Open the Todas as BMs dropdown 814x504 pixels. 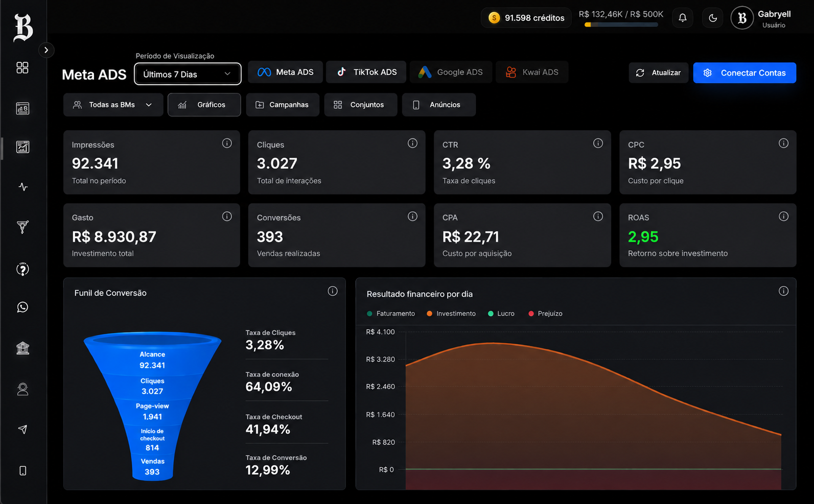pyautogui.click(x=113, y=105)
